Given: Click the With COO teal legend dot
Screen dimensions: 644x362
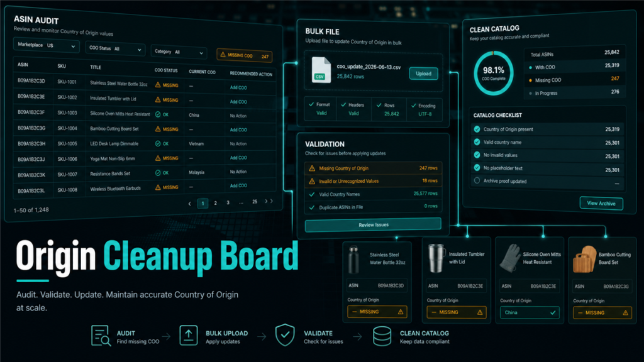Looking at the screenshot, I should click(x=530, y=67).
